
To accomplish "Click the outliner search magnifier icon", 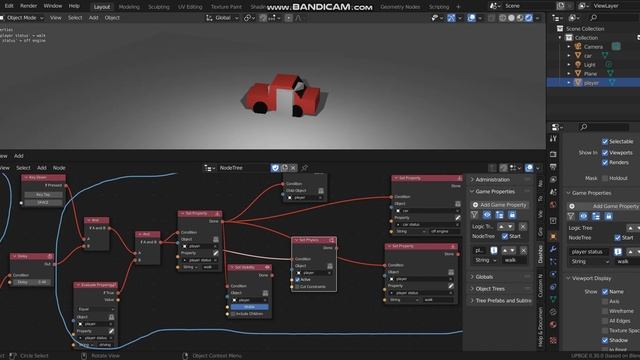I will click(x=593, y=18).
